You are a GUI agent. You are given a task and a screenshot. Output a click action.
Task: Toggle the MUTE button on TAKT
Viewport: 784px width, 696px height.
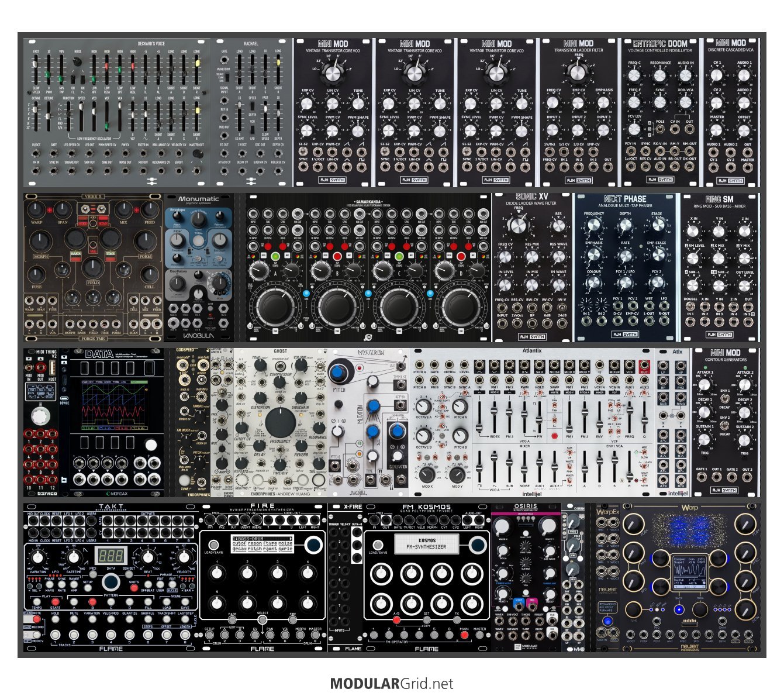coord(74,619)
